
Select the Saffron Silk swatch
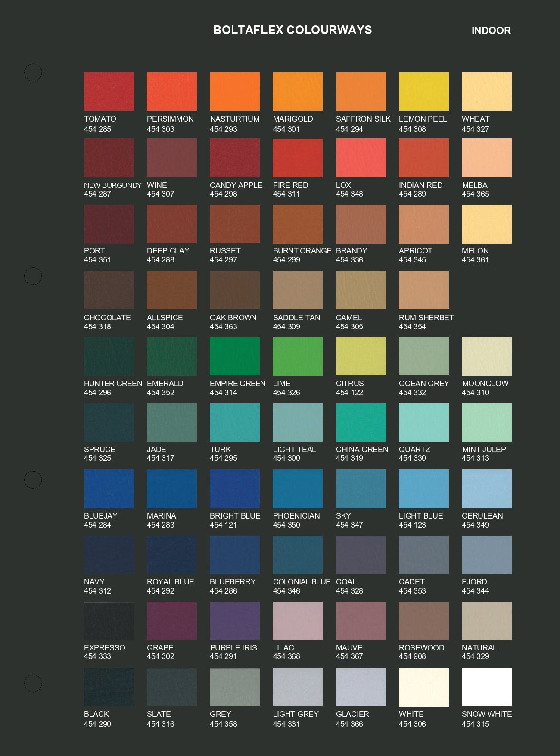[361, 91]
